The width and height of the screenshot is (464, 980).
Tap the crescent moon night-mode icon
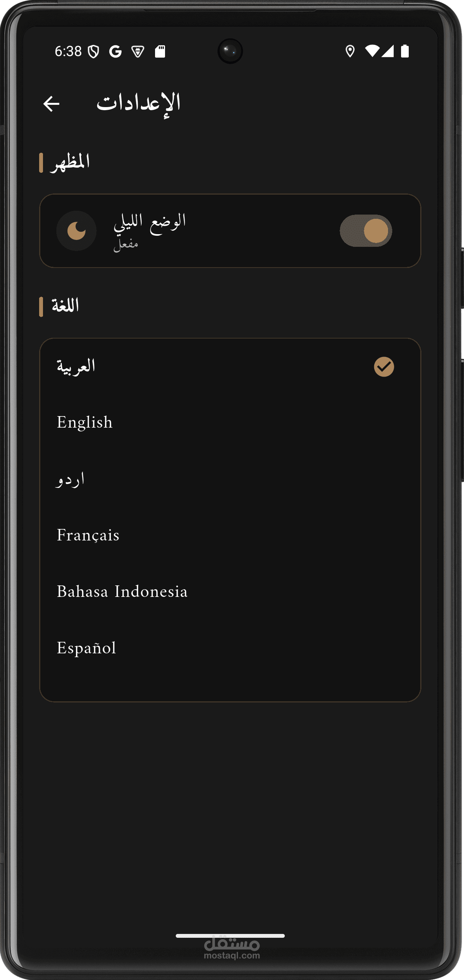coord(76,231)
